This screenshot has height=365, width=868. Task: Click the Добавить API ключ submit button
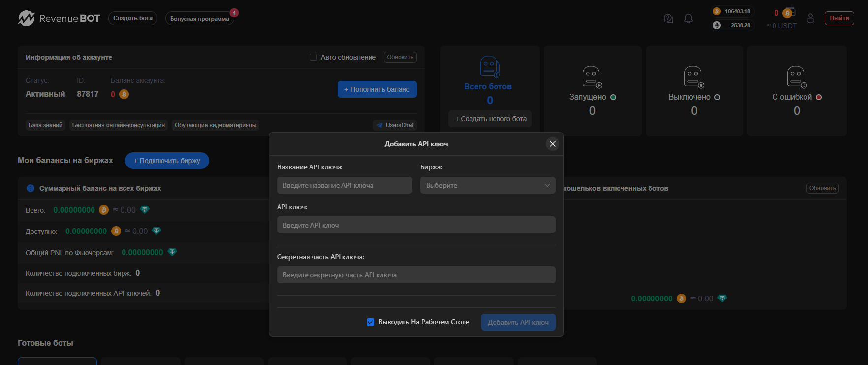(x=518, y=322)
